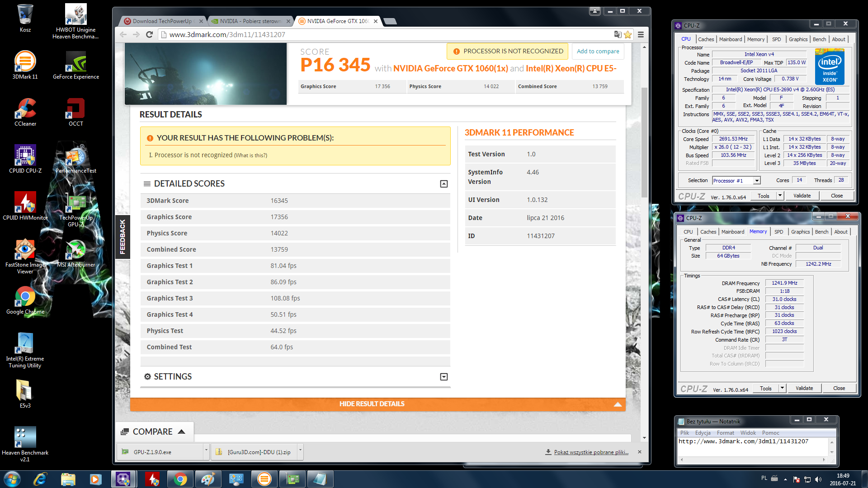
Task: Open GPU-Z.1.9.0.exe download dropdown arrow
Action: (206, 451)
